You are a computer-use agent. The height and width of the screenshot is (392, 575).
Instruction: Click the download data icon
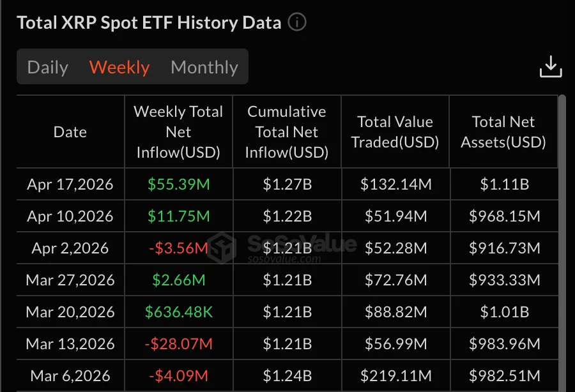point(551,66)
